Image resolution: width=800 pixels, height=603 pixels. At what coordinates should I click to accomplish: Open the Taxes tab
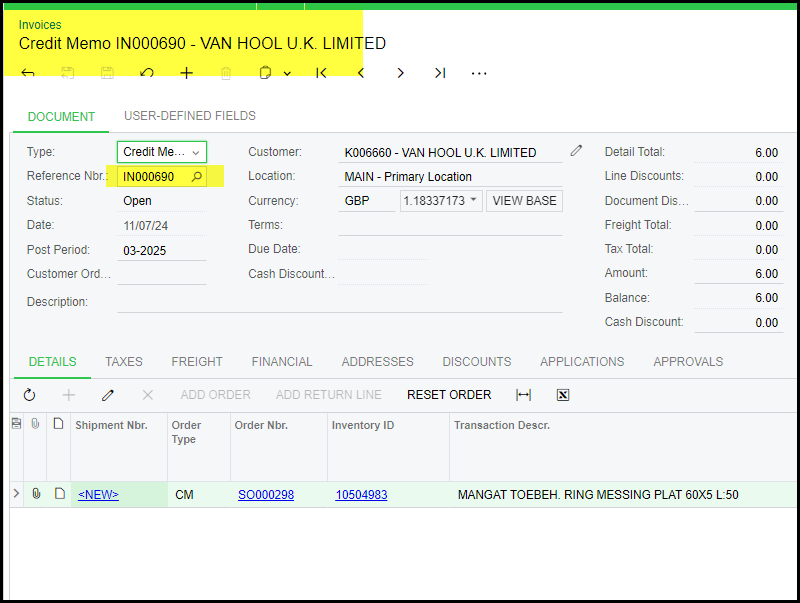(124, 362)
